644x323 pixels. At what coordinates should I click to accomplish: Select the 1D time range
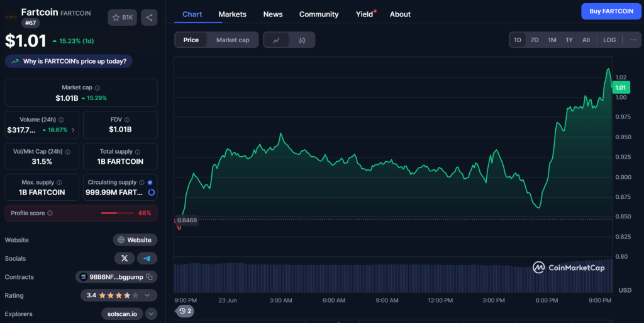point(518,40)
